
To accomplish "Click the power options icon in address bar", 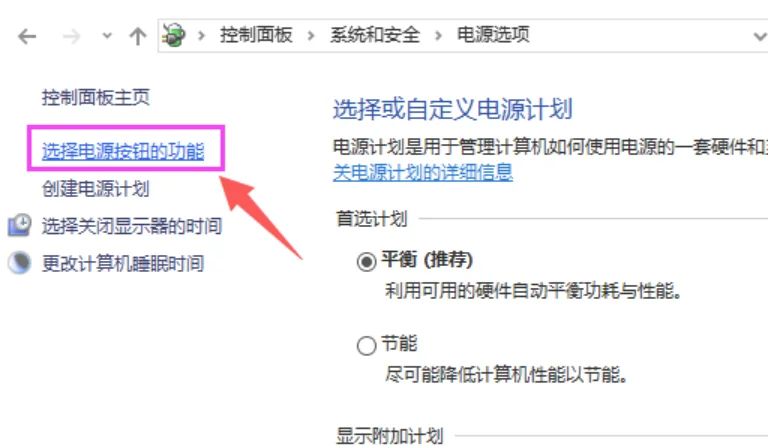I will tap(174, 35).
